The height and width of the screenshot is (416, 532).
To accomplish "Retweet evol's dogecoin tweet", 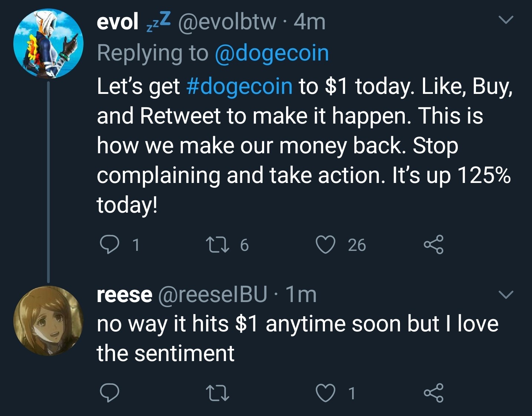I will coord(218,245).
